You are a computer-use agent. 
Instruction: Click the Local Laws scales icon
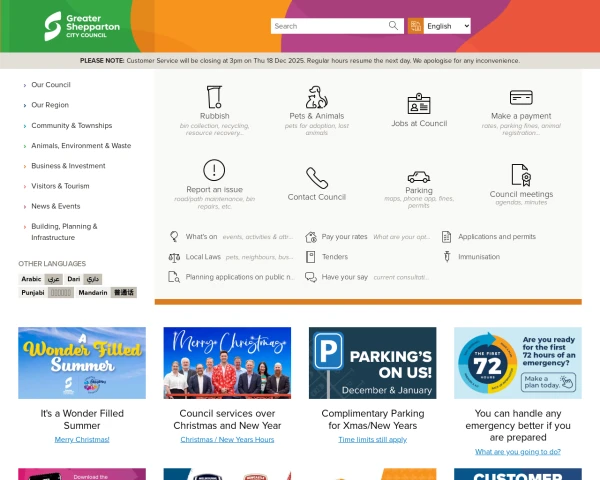tap(174, 257)
